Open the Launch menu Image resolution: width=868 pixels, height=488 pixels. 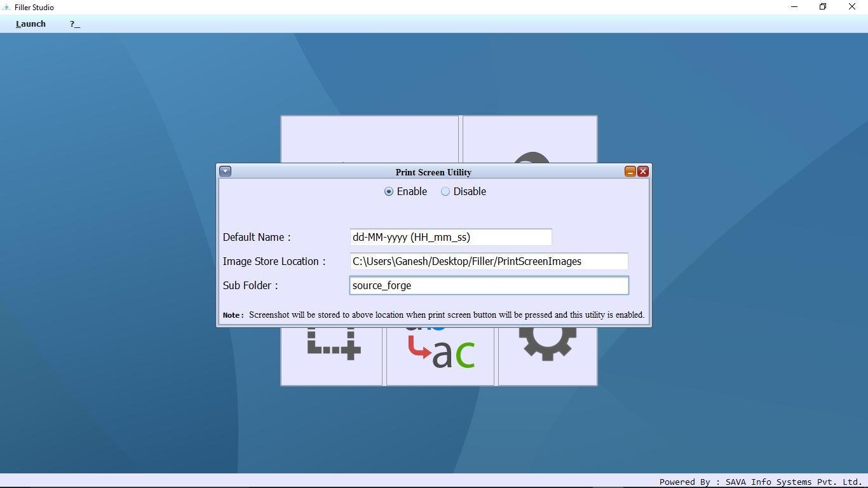[30, 24]
